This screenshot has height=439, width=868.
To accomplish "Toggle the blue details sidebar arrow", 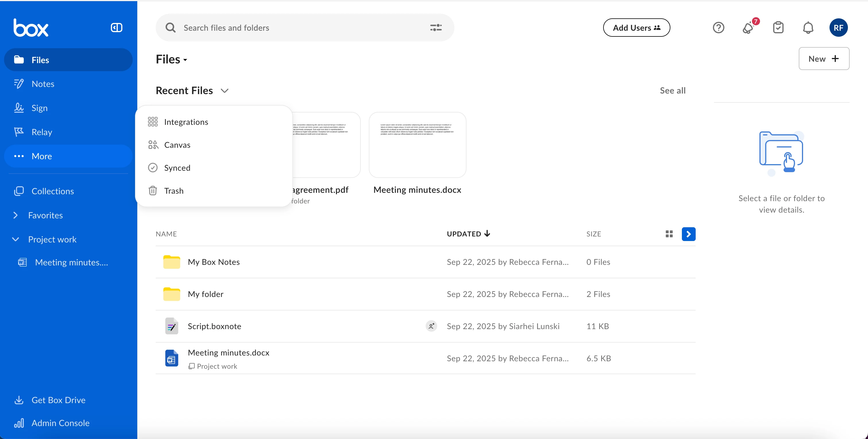I will click(688, 234).
